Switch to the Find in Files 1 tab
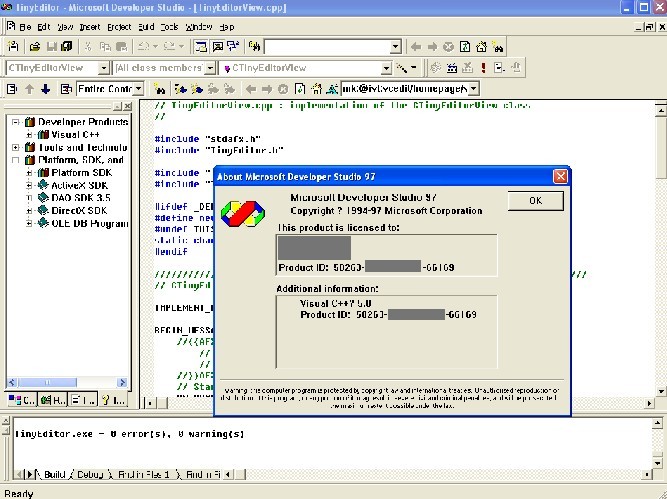 (x=143, y=474)
